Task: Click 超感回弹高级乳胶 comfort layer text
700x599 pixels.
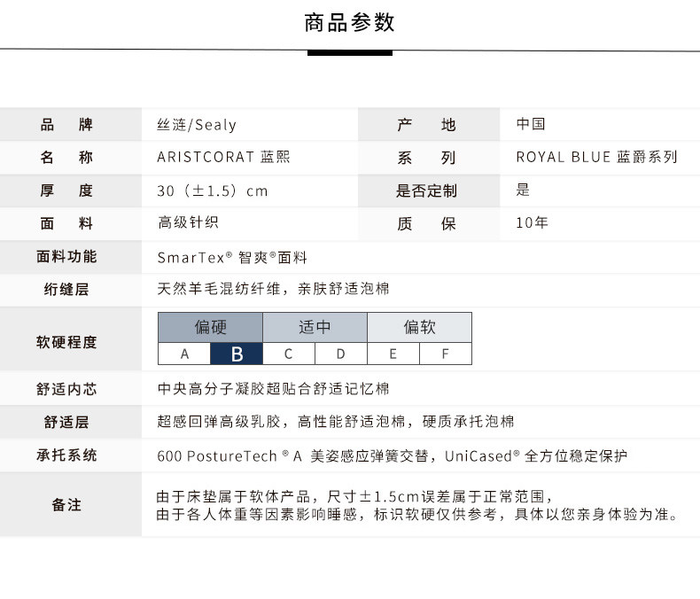Action: point(336,422)
